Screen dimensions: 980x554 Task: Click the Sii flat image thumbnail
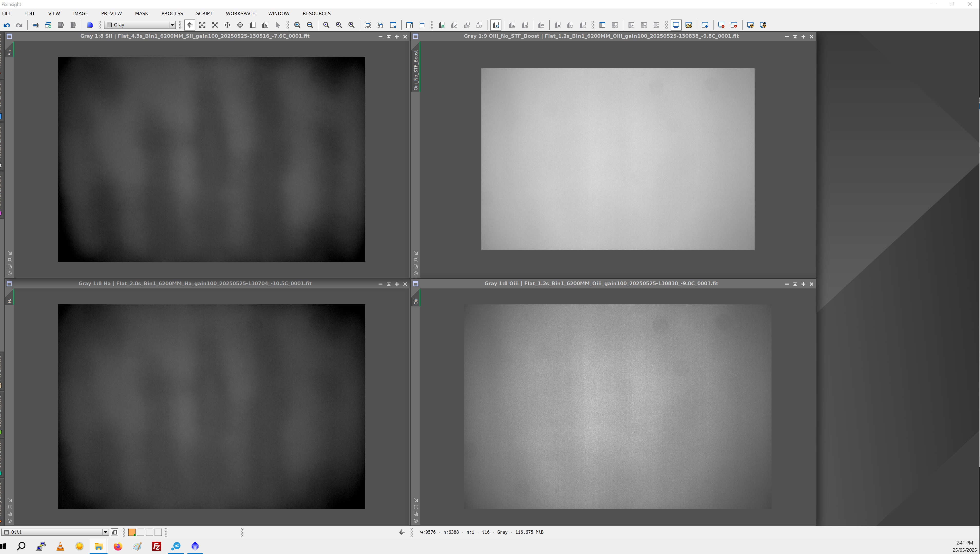point(211,159)
